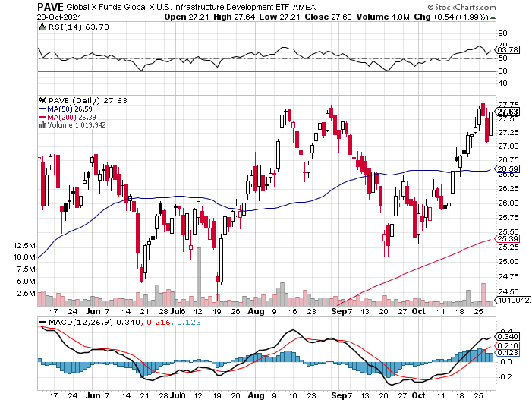532x403 pixels.
Task: Click the 27.00 price axis label
Action: (x=508, y=146)
